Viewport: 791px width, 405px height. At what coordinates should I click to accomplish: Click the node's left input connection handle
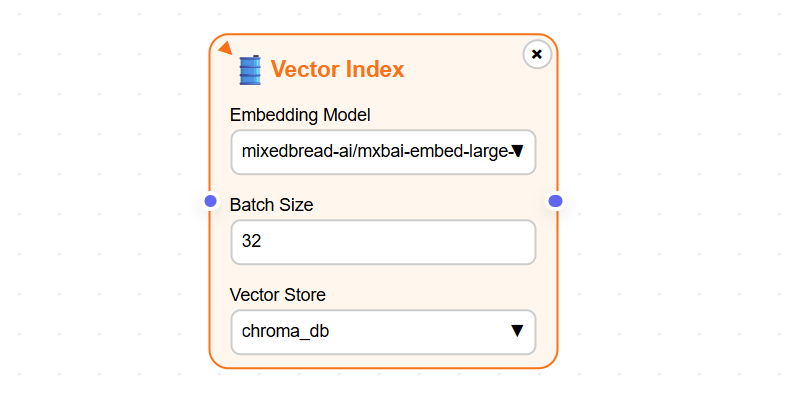point(210,201)
